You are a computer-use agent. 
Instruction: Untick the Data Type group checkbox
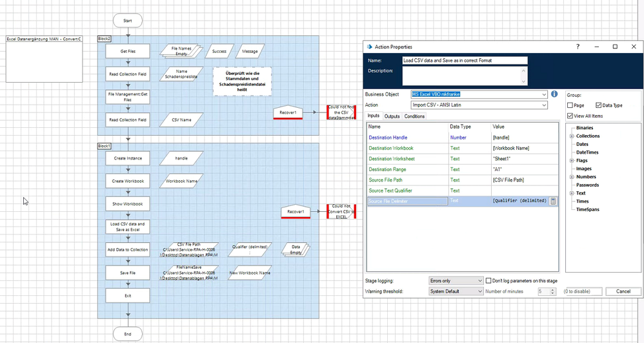coord(598,105)
